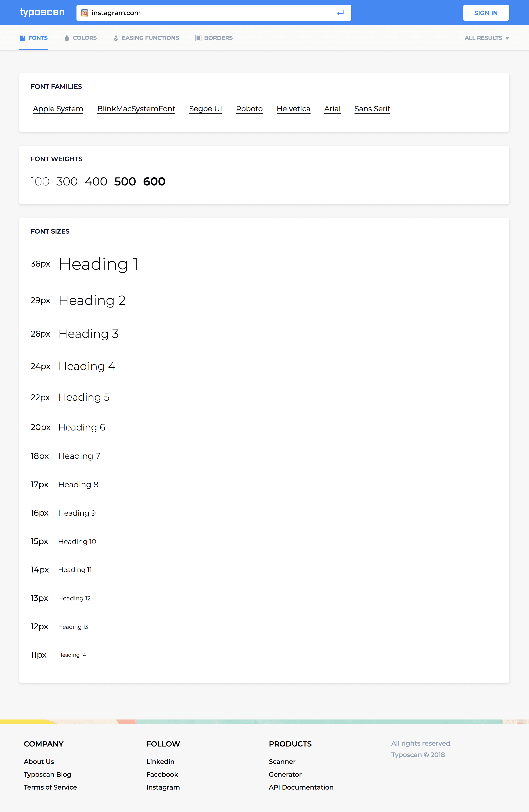Image resolution: width=529 pixels, height=812 pixels.
Task: Switch to the Colors tab
Action: coord(85,38)
